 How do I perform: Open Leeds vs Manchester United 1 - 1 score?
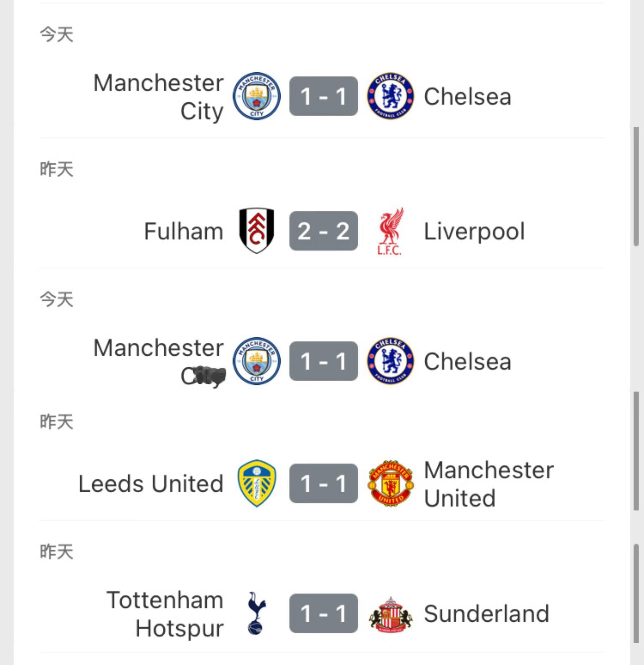(x=323, y=483)
